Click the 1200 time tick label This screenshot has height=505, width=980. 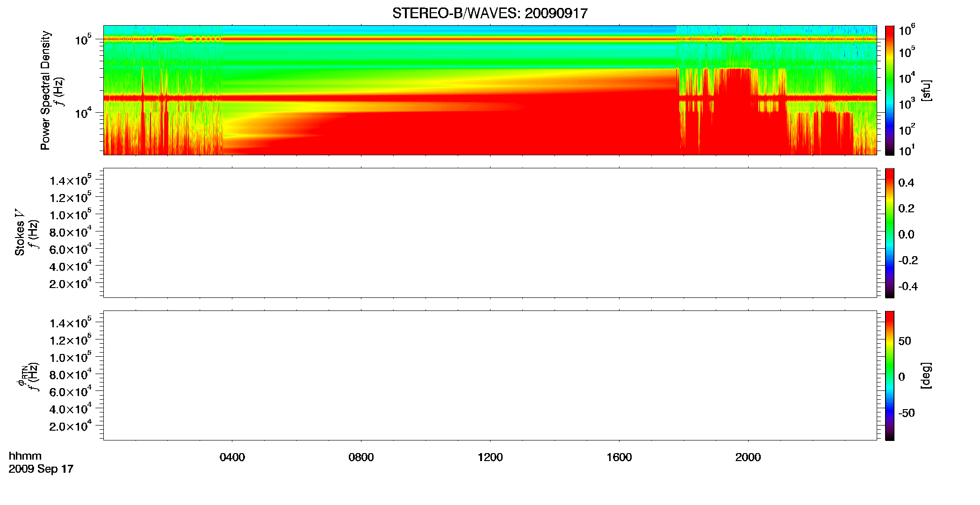click(x=490, y=457)
